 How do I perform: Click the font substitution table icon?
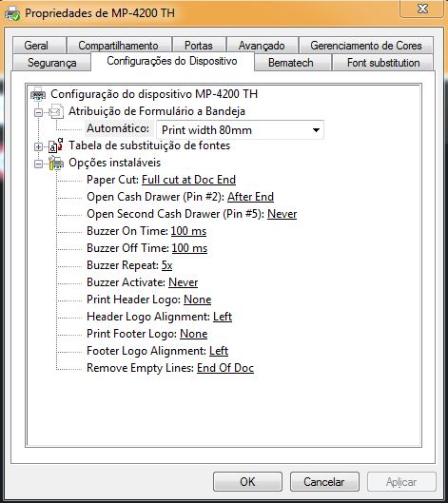click(56, 146)
